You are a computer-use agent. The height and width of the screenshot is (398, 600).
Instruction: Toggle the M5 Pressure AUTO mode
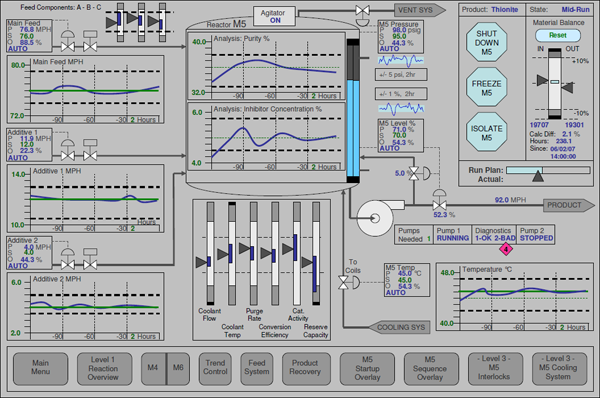(x=389, y=49)
